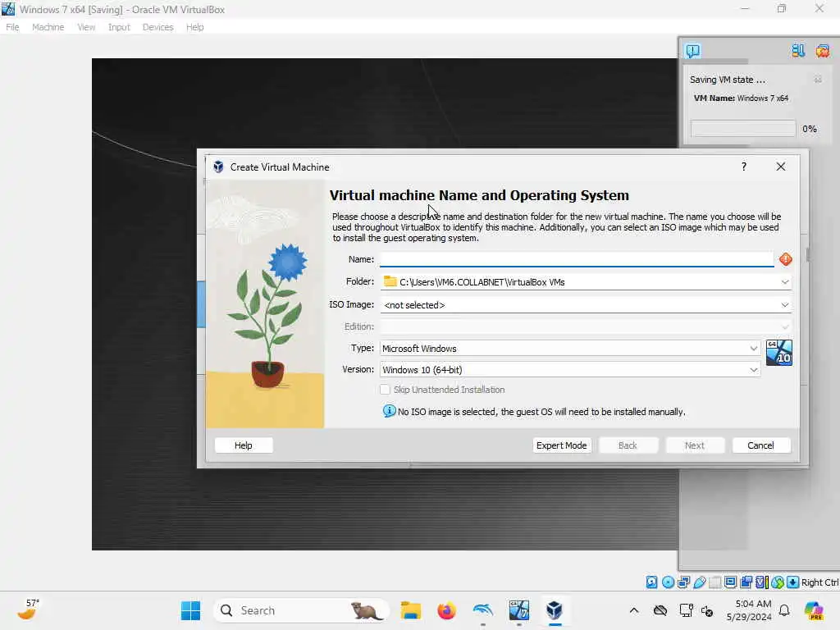The width and height of the screenshot is (840, 630).
Task: Click the hard disk activity status icon
Action: click(651, 582)
